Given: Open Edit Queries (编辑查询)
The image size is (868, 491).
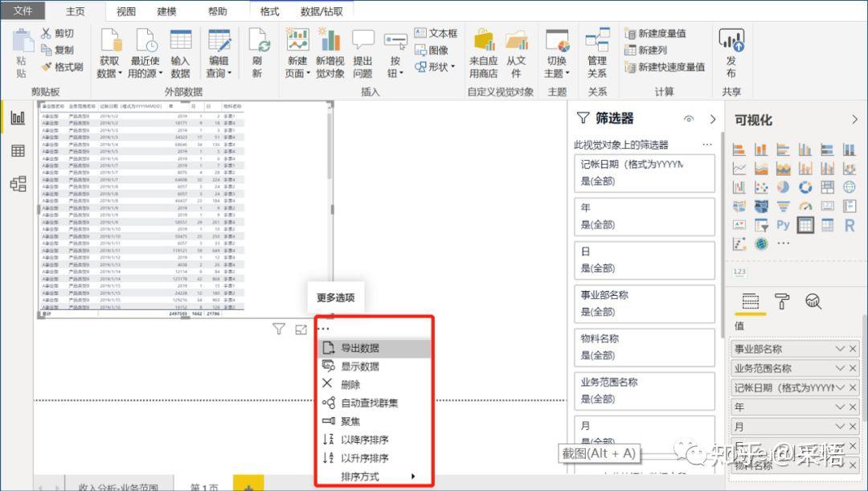Looking at the screenshot, I should pyautogui.click(x=219, y=48).
